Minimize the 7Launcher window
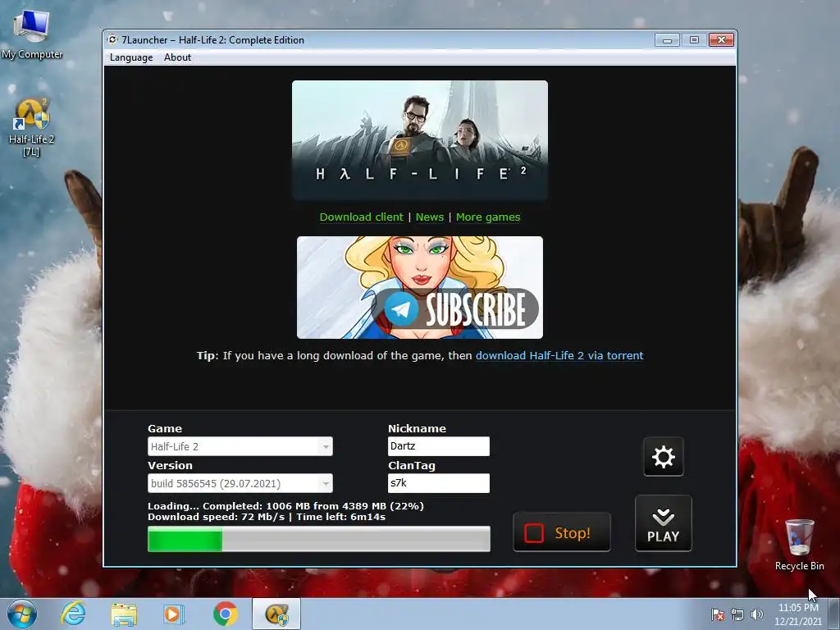Image resolution: width=840 pixels, height=630 pixels. coord(667,40)
